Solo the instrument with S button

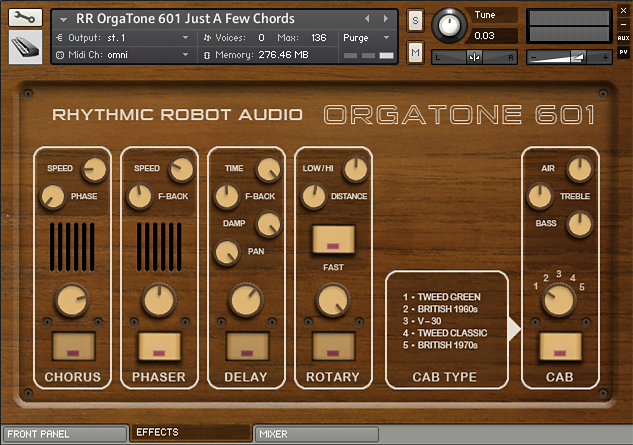click(415, 20)
